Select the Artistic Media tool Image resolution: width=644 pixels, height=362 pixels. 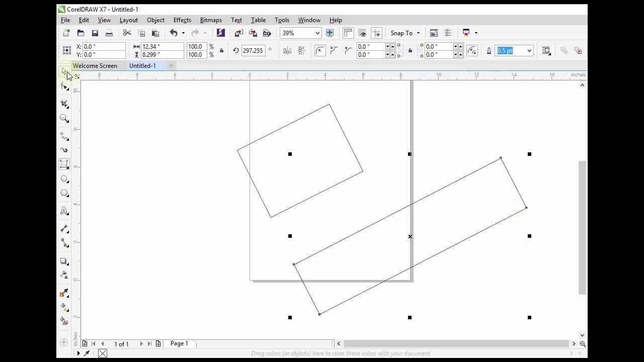64,150
